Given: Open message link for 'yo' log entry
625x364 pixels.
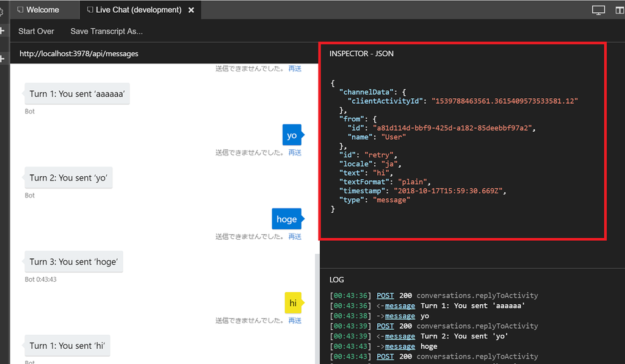Looking at the screenshot, I should (x=400, y=316).
